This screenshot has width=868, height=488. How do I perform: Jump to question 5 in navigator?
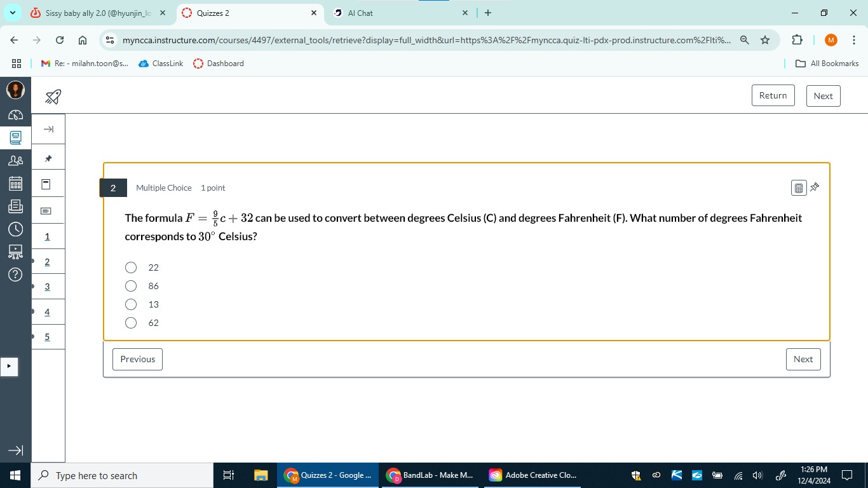(48, 336)
